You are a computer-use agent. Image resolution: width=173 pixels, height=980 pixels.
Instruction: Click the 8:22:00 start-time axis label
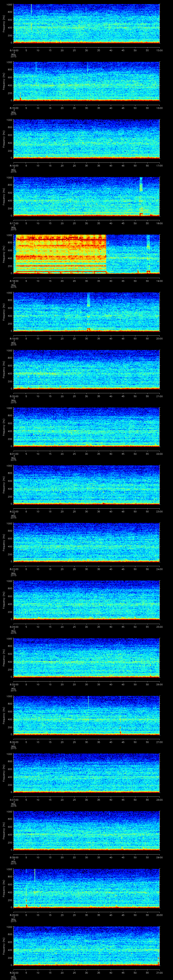coord(14,511)
